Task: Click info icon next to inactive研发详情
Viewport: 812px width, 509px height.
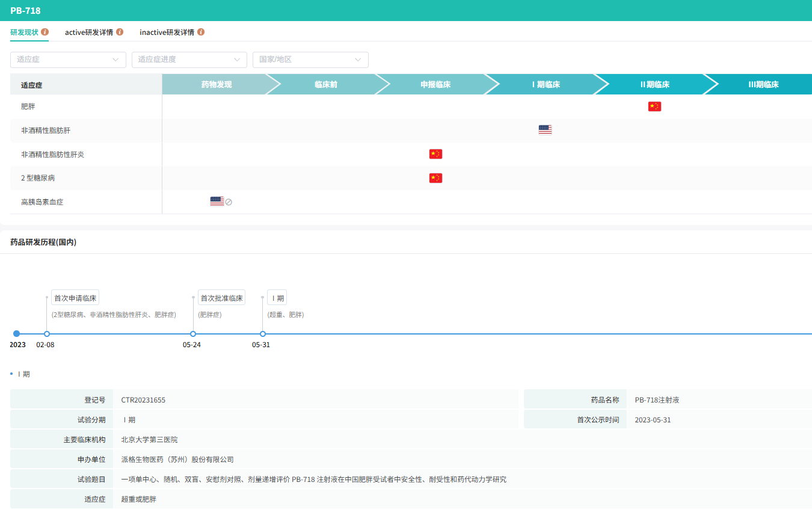Action: (x=201, y=32)
